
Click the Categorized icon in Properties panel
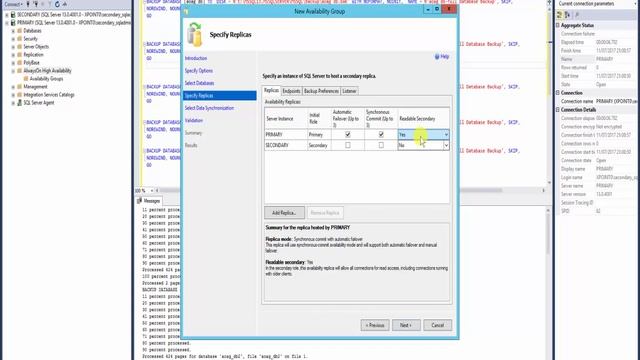(560, 15)
